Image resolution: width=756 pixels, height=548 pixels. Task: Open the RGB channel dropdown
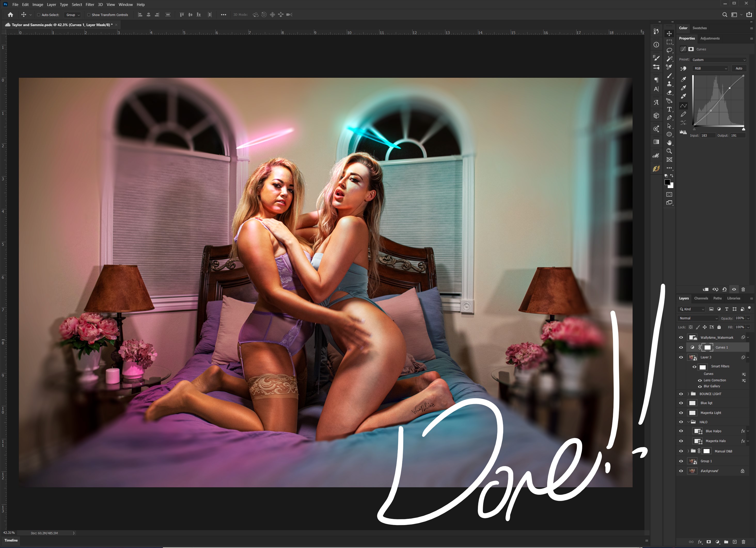[x=710, y=68]
